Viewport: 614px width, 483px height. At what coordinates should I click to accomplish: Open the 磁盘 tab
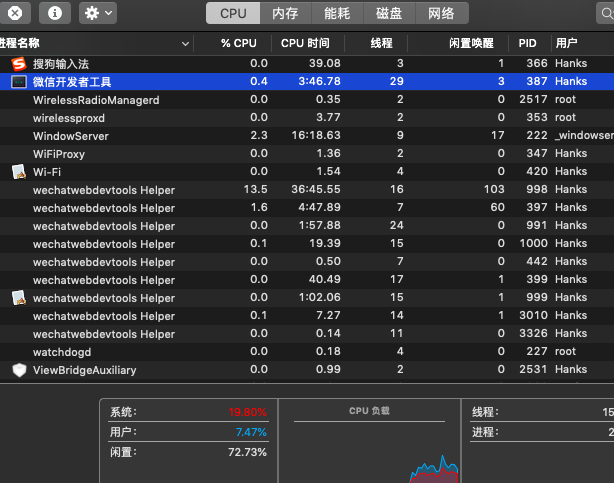click(x=389, y=13)
